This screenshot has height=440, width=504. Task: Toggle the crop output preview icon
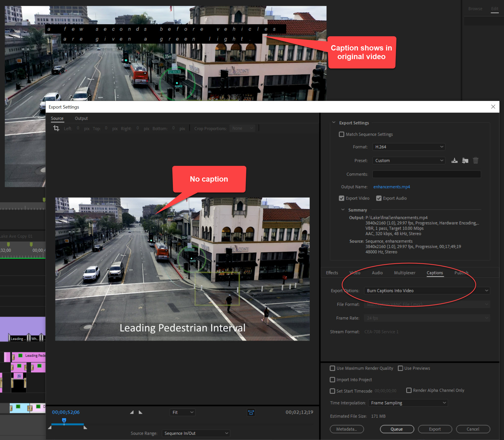251,412
